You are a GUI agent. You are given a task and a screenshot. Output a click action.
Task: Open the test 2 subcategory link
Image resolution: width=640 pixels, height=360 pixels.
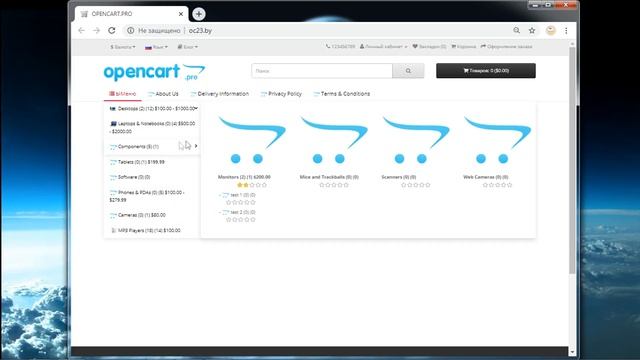tap(242, 212)
